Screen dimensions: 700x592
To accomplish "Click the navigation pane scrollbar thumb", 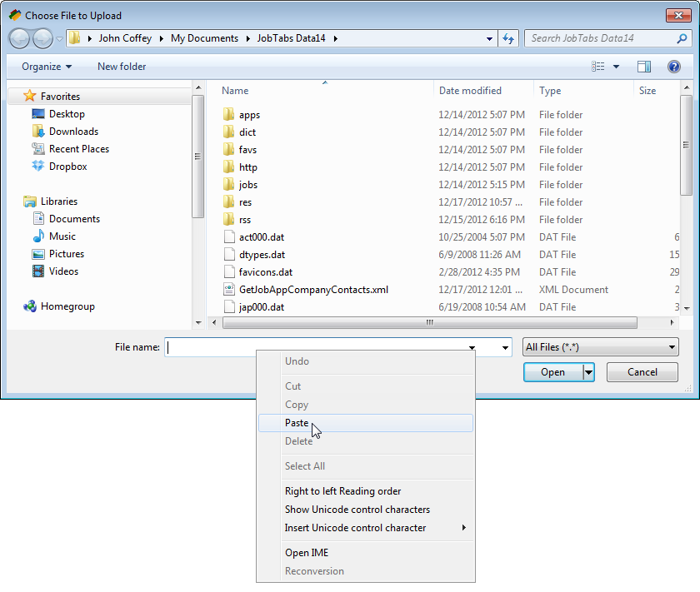I will pyautogui.click(x=197, y=157).
